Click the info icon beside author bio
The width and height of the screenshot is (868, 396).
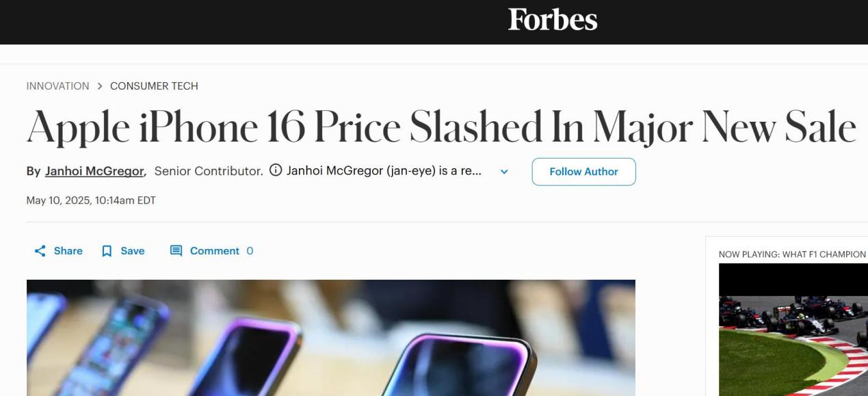tap(276, 171)
